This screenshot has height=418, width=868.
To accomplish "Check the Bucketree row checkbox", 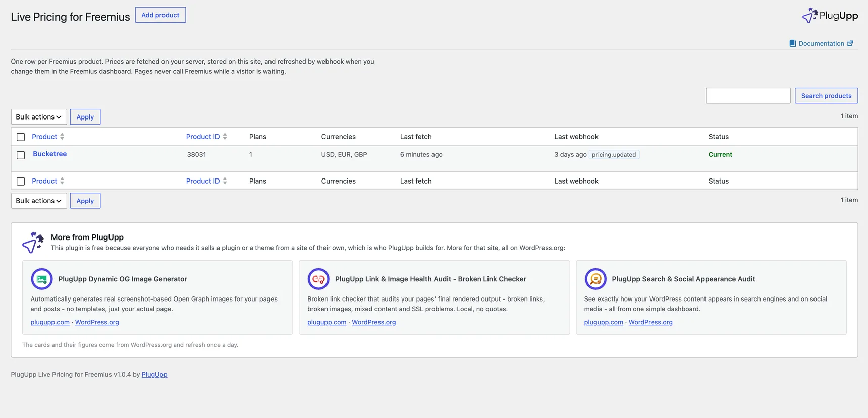I will pos(21,155).
